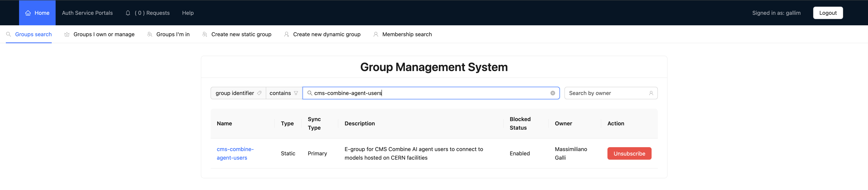Open the contains filter dropdown

(284, 93)
